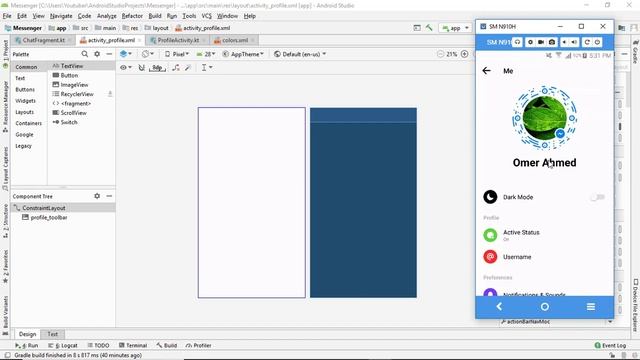Choose device from Pixel dropdown
The image size is (640, 360).
pos(177,54)
